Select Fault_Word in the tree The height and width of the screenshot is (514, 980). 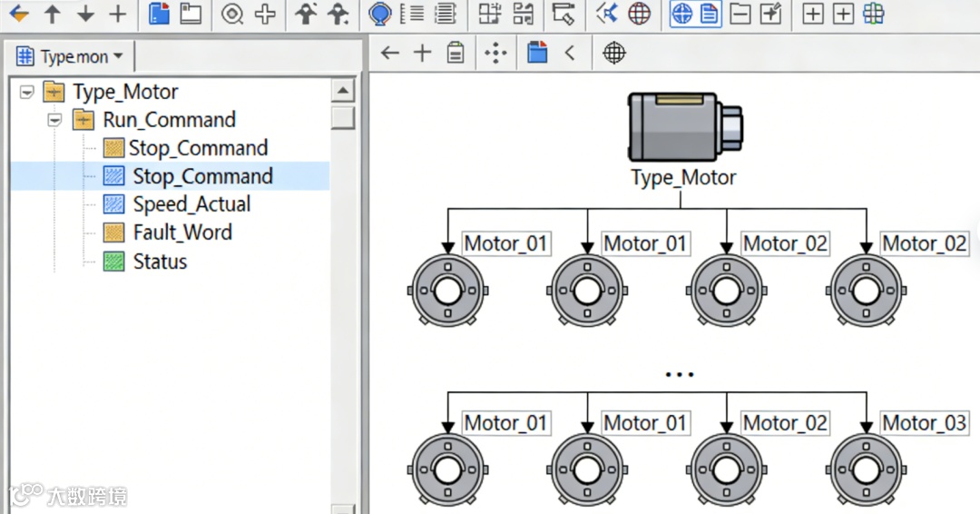click(182, 232)
